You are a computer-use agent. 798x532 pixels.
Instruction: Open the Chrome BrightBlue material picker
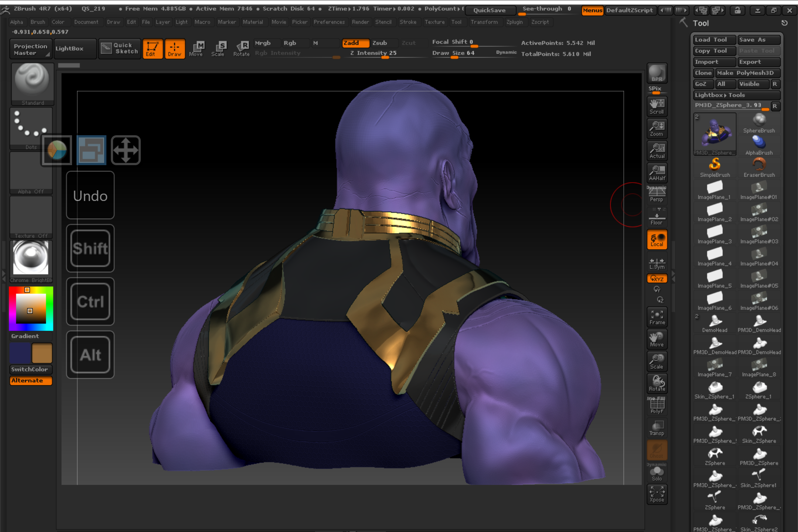[x=31, y=262]
